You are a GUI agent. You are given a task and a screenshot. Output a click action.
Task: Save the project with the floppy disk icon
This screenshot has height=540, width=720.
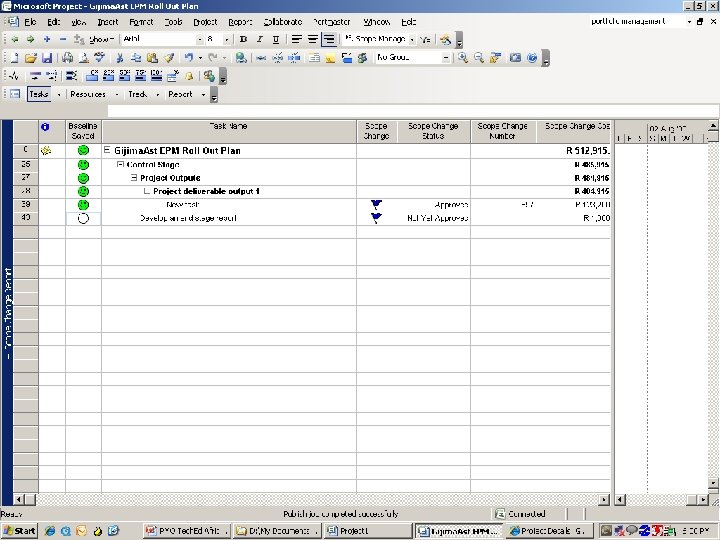[x=47, y=58]
